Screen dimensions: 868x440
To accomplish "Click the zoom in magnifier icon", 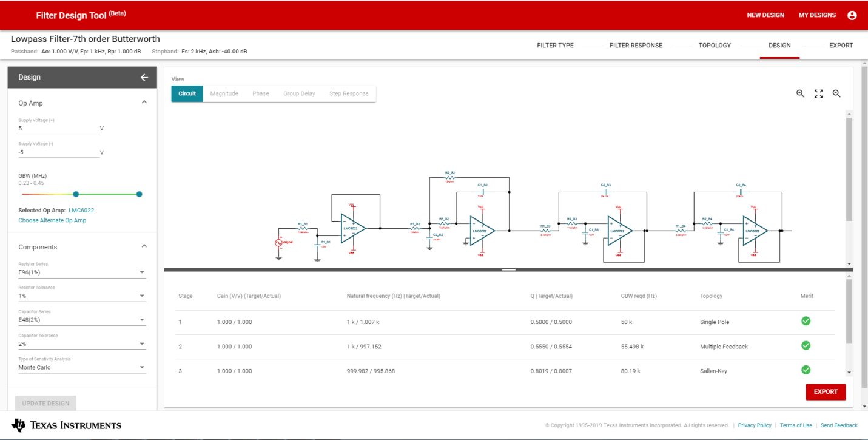I will (x=800, y=93).
